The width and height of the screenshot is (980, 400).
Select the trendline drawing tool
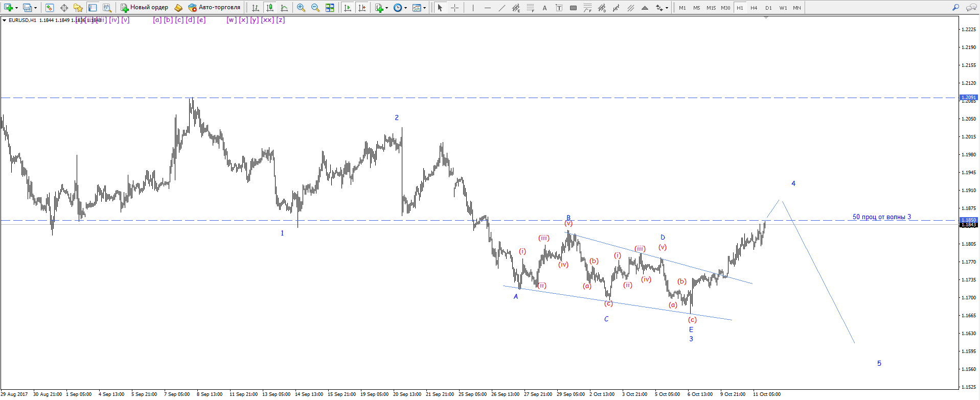point(502,8)
